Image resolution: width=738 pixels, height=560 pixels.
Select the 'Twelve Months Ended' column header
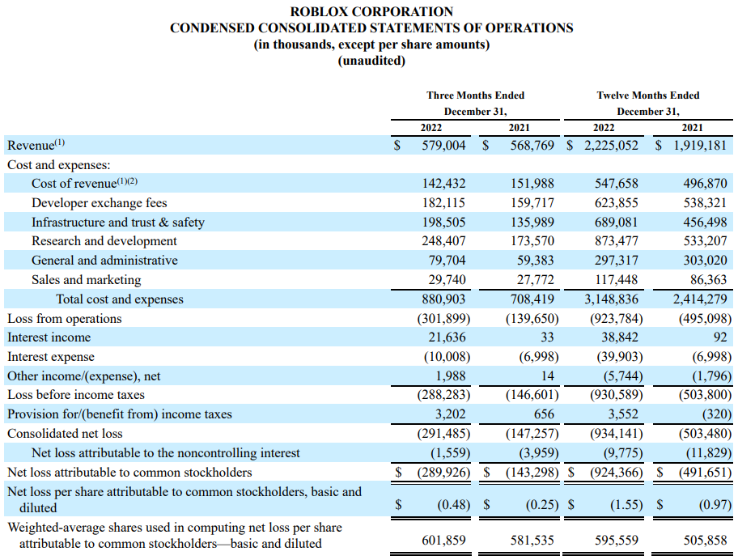pyautogui.click(x=648, y=95)
